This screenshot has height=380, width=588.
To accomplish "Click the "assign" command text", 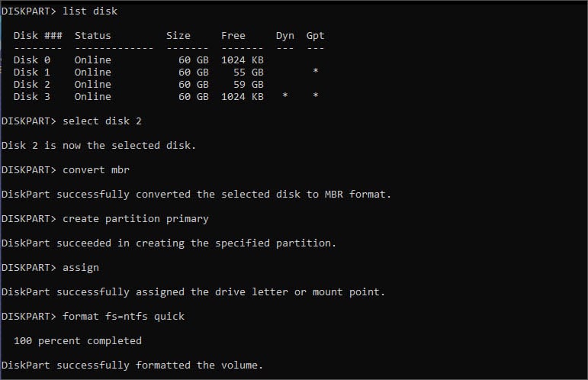I will 81,267.
